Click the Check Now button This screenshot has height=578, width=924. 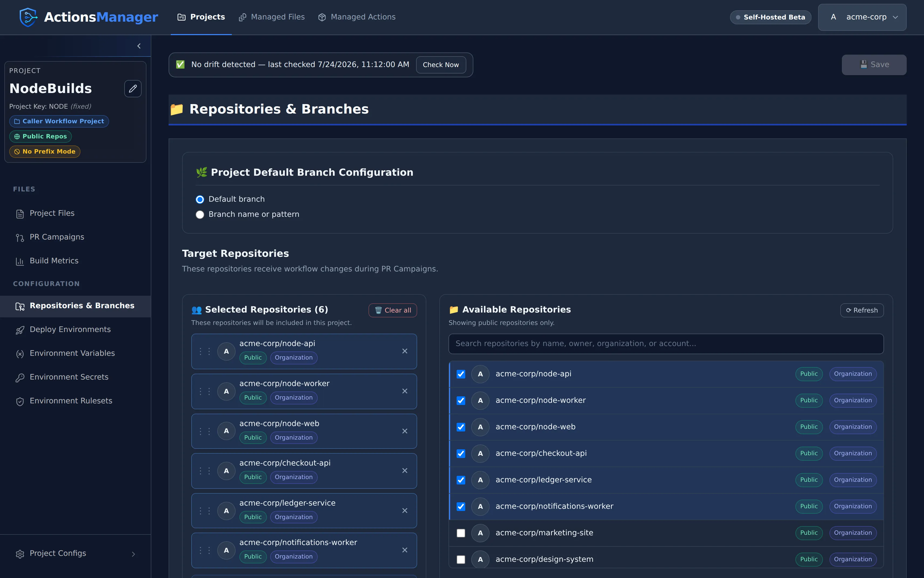tap(441, 65)
